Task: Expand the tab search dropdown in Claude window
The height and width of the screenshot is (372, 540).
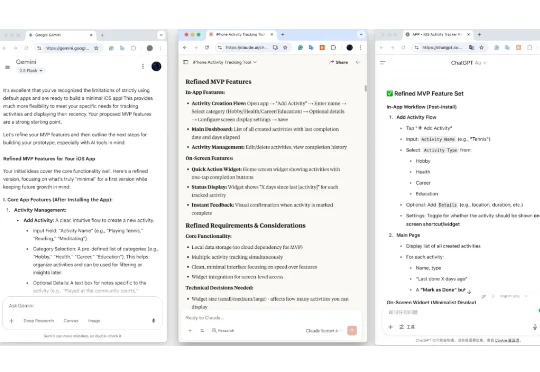Action: tap(361, 34)
